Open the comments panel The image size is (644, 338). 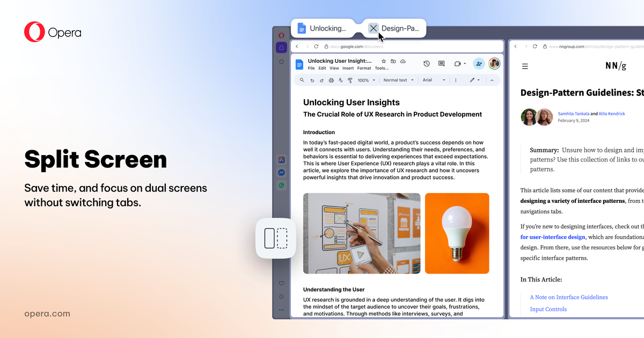[442, 63]
